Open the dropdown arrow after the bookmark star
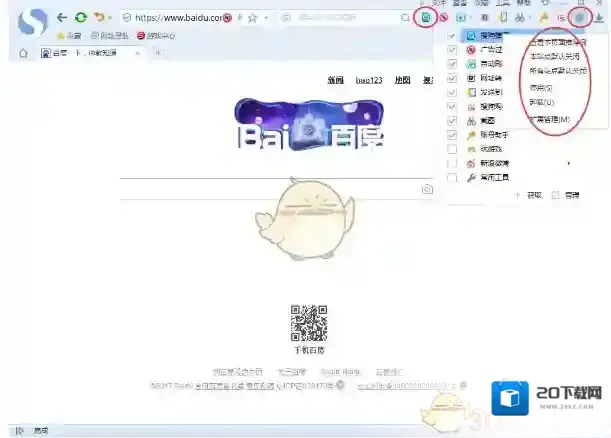611x438 pixels. click(x=266, y=18)
